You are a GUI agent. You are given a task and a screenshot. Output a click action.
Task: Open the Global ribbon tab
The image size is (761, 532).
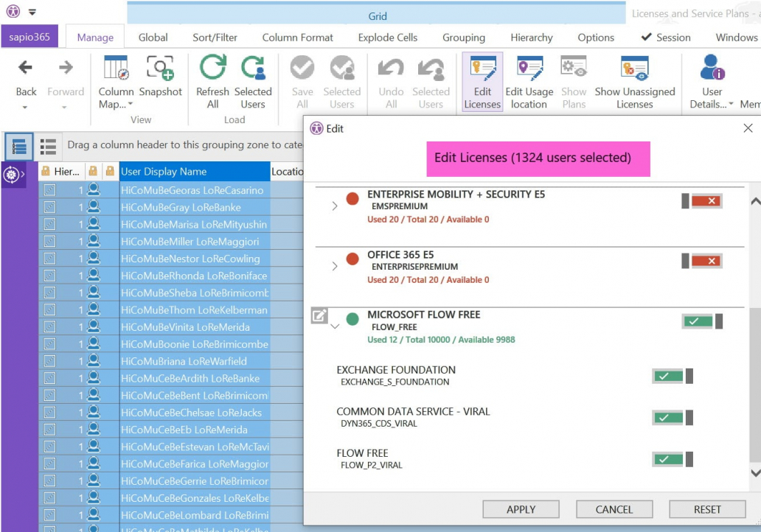153,38
